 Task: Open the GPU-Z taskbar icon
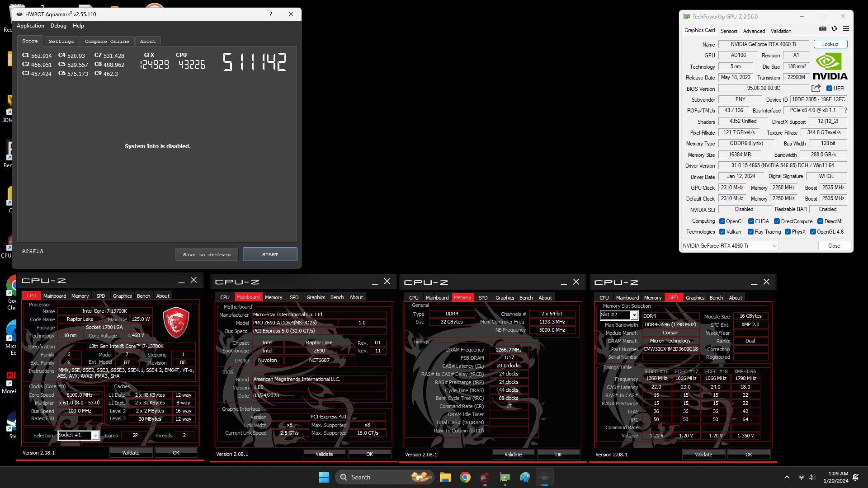point(505,477)
